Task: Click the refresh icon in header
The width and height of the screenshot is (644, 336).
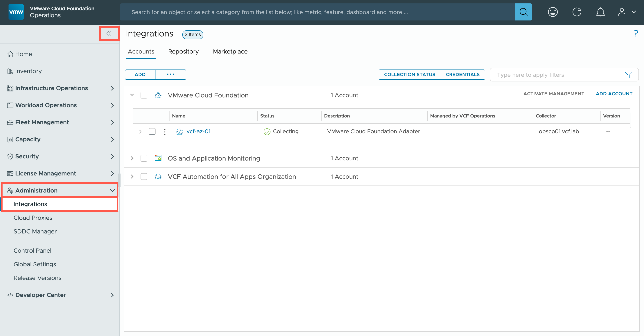Action: click(x=577, y=12)
